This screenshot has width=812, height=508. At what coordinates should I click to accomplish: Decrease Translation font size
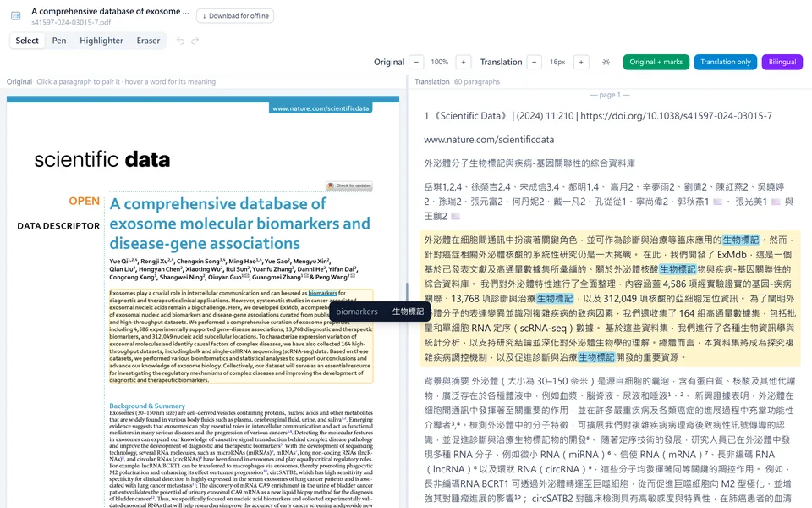coord(535,62)
